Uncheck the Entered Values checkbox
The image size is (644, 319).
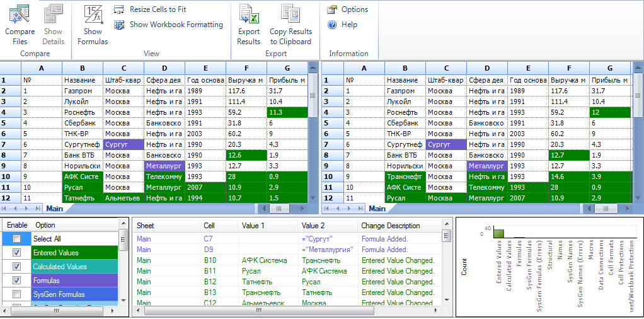click(16, 253)
